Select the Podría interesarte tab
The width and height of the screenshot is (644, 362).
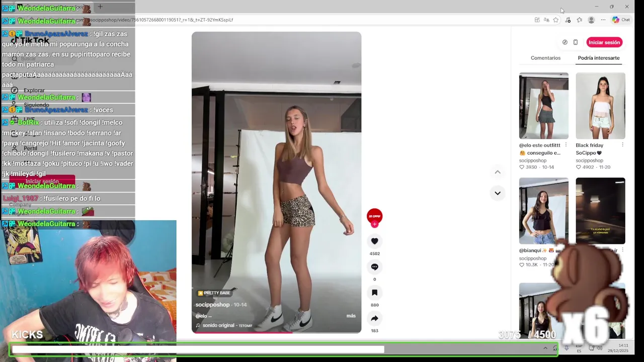click(x=599, y=58)
